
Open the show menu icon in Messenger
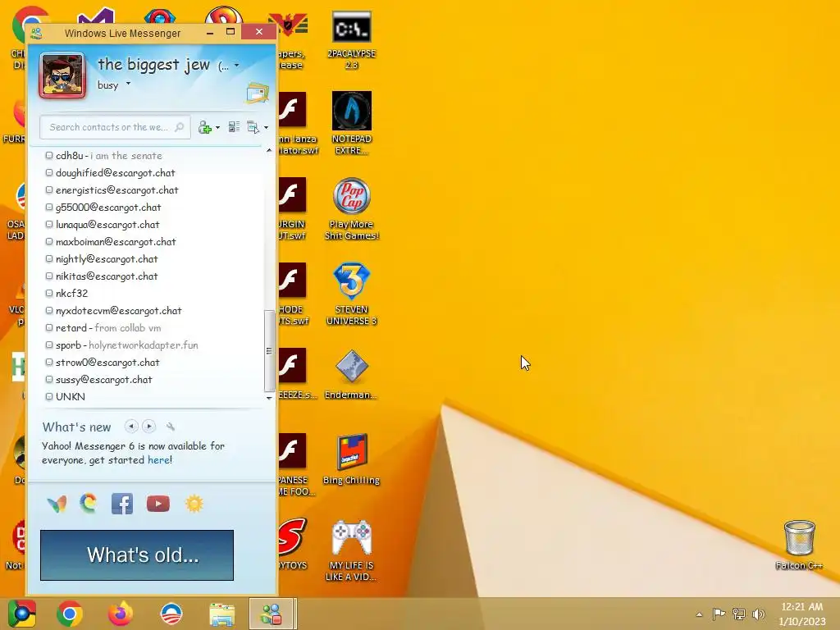click(x=253, y=127)
